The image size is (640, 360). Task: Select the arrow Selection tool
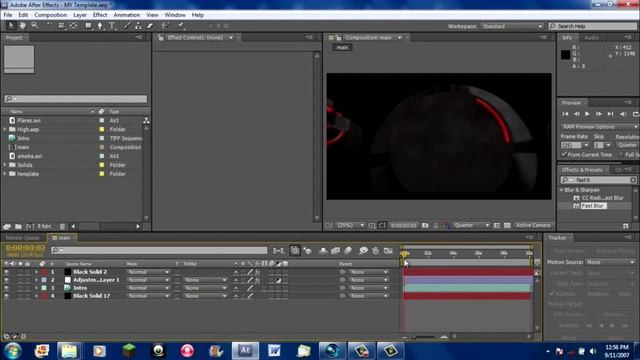(x=11, y=26)
